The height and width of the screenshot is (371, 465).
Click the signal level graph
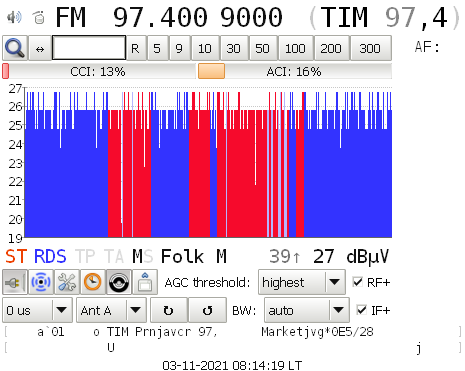(x=208, y=163)
